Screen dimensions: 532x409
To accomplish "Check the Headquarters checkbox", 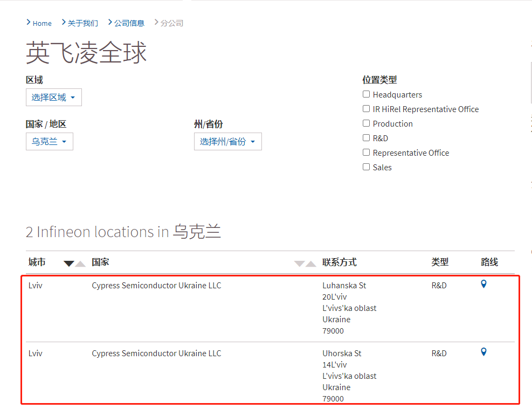I will 366,94.
